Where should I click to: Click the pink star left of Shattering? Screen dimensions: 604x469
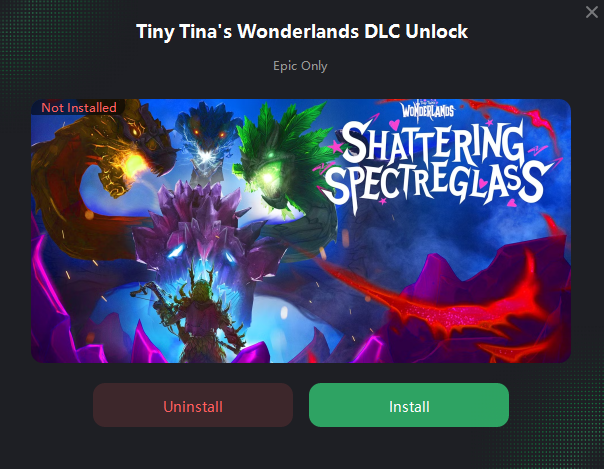pyautogui.click(x=335, y=147)
